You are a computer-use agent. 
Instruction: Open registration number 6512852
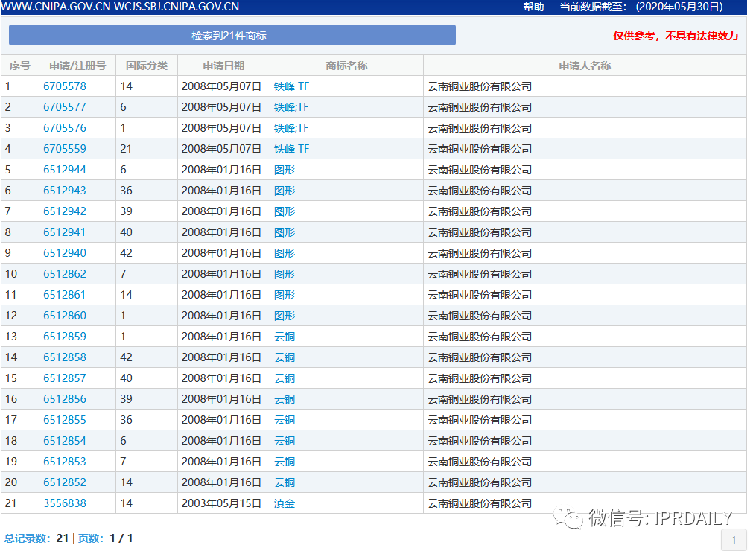[65, 482]
